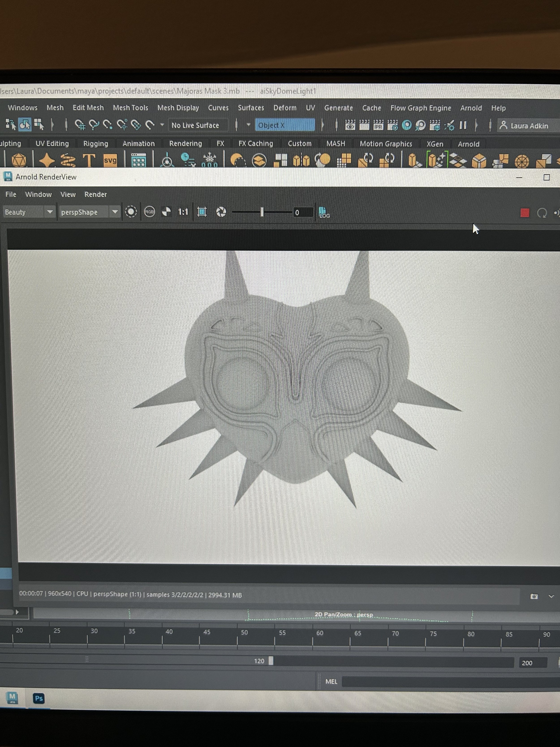Viewport: 560px width, 747px height.
Task: Toggle select by object type mode icon
Action: coord(25,125)
